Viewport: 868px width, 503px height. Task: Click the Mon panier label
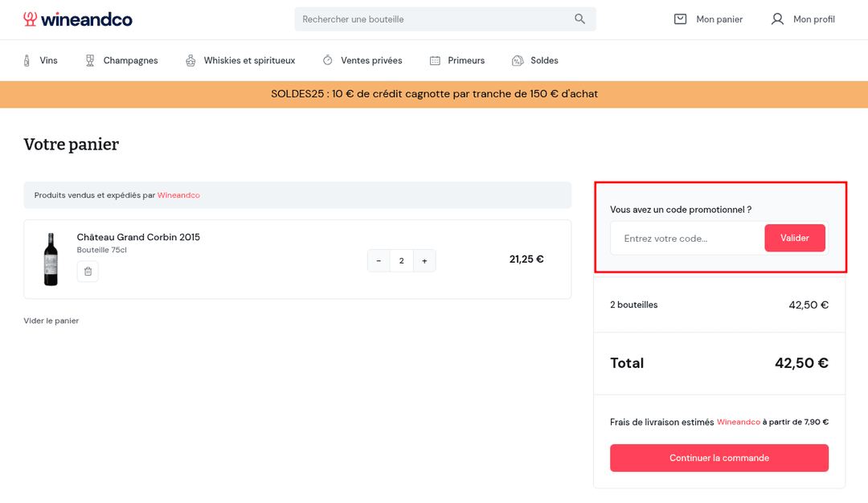click(x=719, y=19)
